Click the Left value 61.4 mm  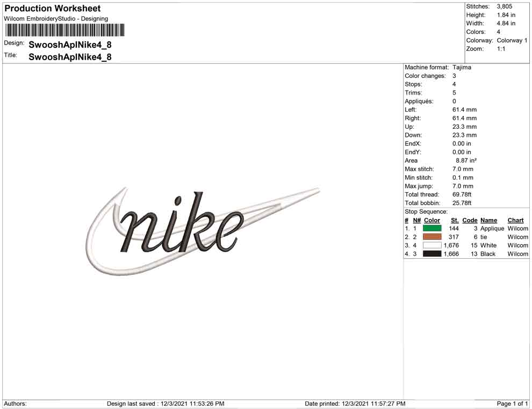[464, 110]
